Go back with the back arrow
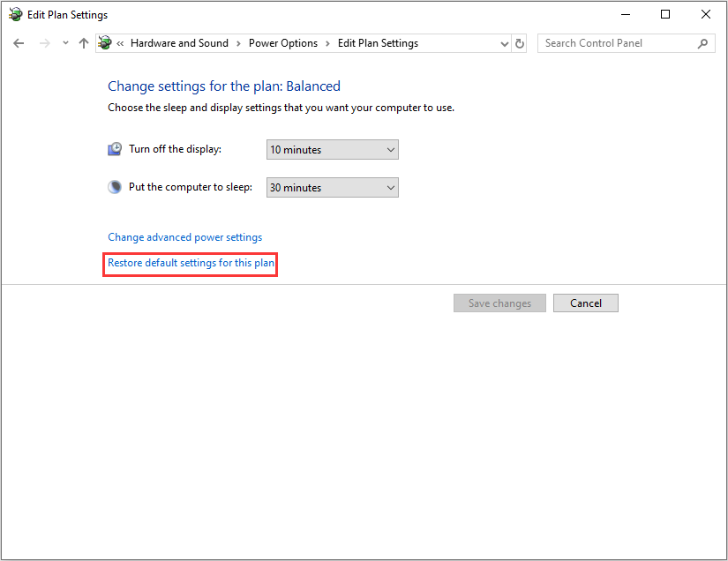Image resolution: width=728 pixels, height=561 pixels. coord(19,43)
